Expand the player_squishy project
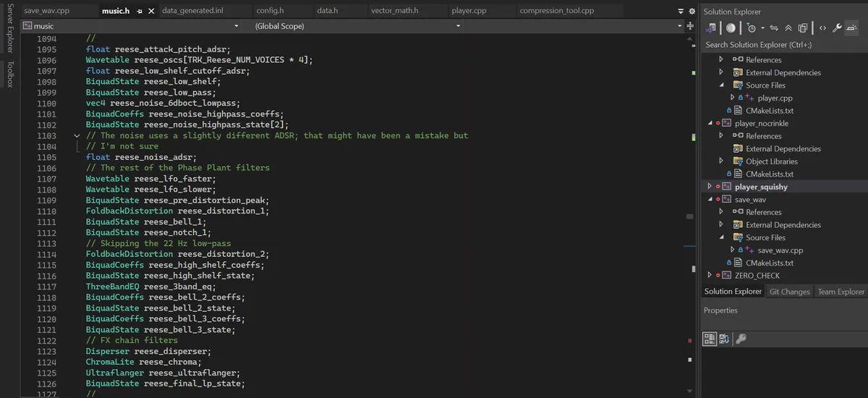868x398 pixels. pos(710,187)
